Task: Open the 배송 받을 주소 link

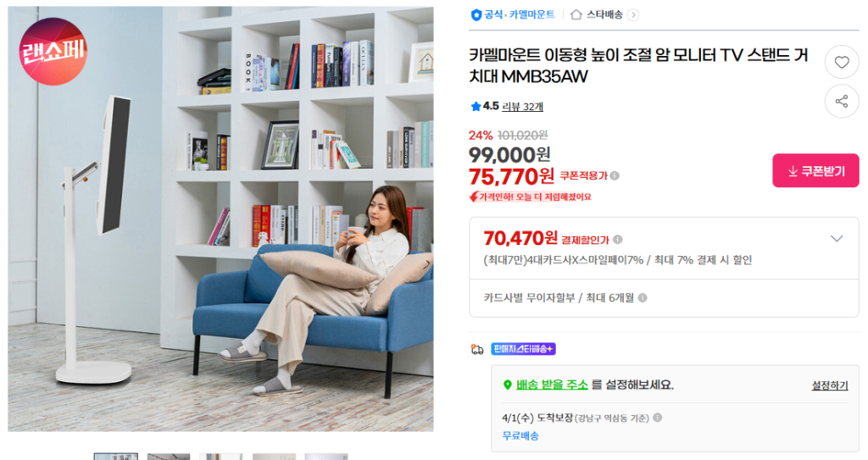Action: 552,385
